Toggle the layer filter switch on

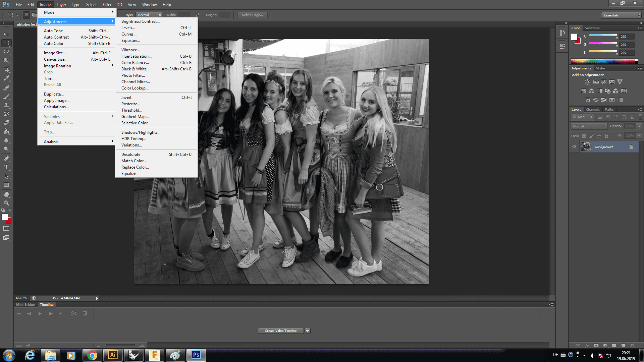click(640, 117)
